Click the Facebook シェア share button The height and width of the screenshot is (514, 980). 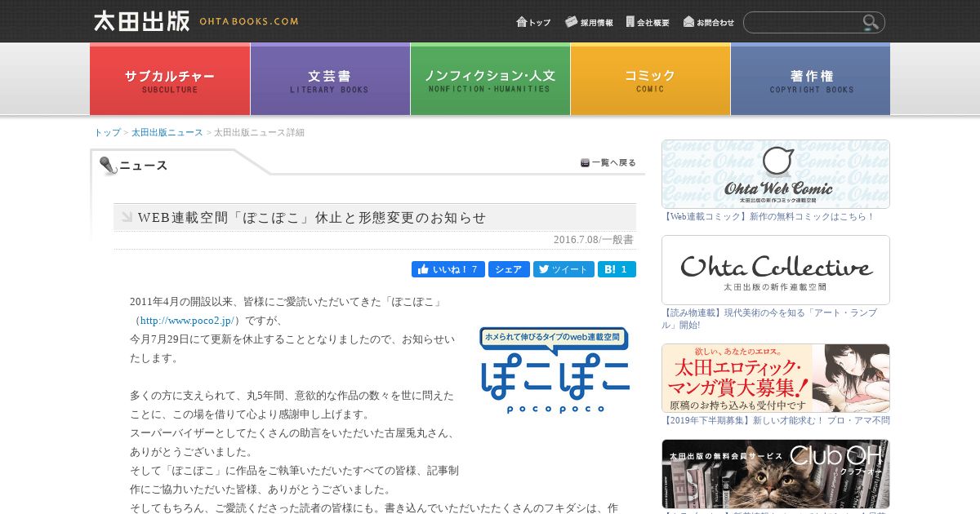509,269
